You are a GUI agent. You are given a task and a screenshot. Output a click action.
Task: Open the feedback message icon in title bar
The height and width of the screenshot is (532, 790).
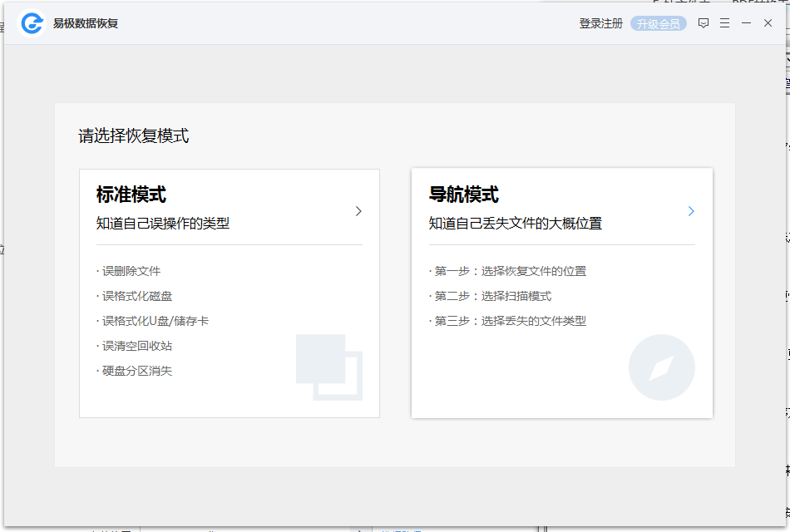pos(703,23)
